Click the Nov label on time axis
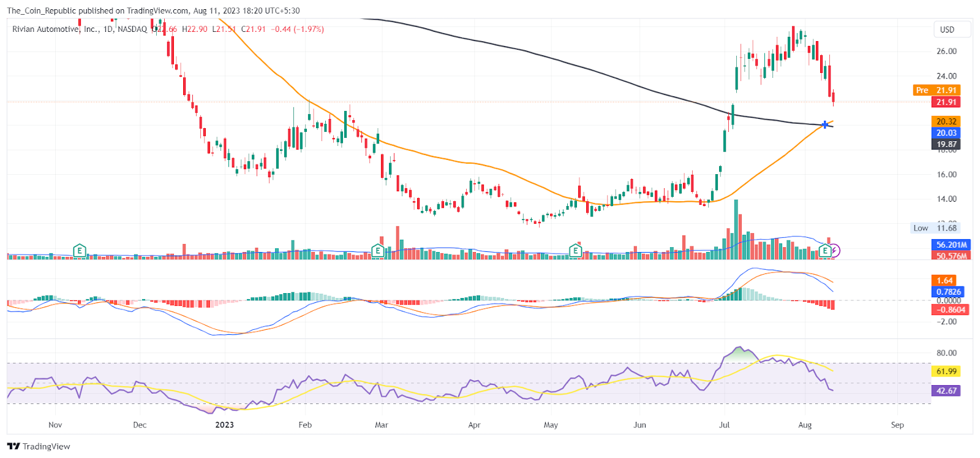The image size is (980, 458). 55,425
